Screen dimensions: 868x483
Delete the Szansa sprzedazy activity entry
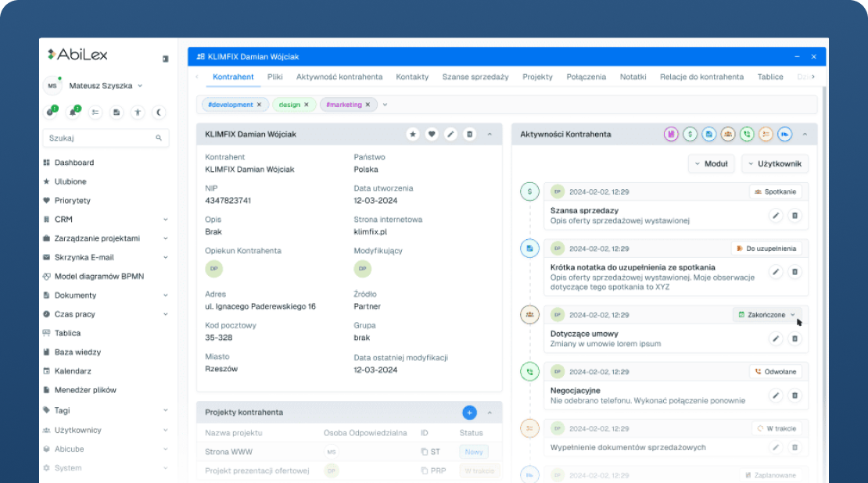point(794,215)
